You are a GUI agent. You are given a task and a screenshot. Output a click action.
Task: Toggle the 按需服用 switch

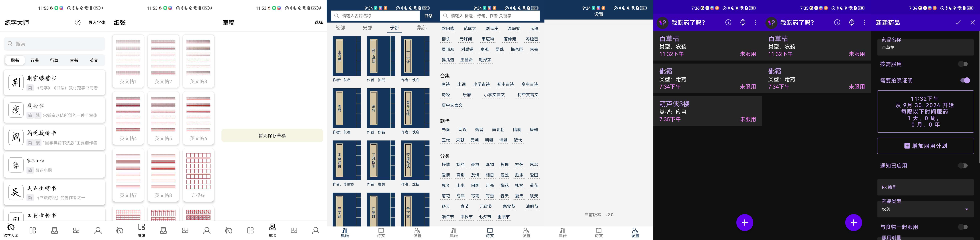point(963,64)
